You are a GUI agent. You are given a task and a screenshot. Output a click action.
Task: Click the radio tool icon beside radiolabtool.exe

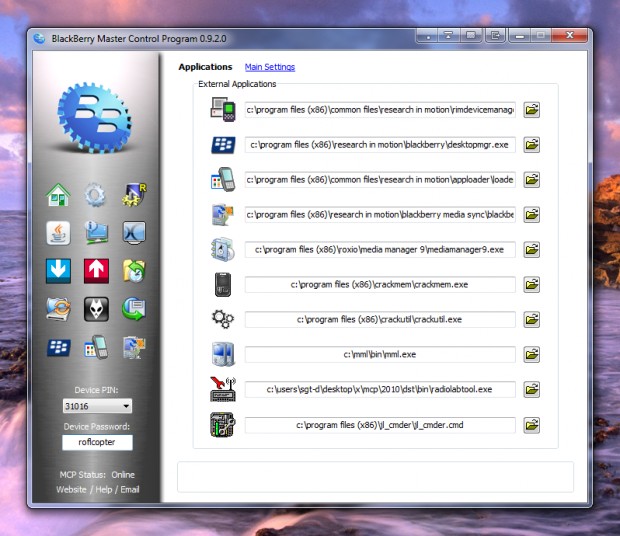pyautogui.click(x=223, y=389)
